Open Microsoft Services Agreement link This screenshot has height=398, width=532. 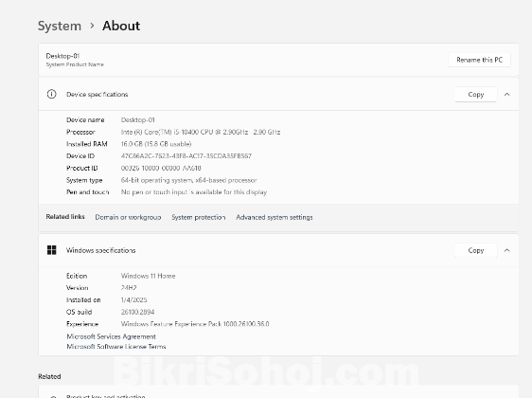pos(112,336)
